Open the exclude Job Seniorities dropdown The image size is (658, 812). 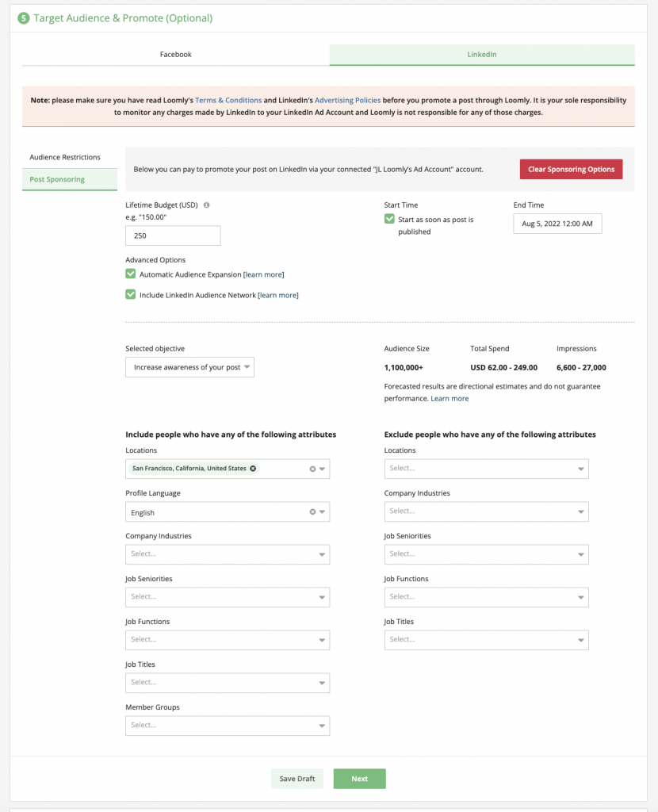point(486,554)
